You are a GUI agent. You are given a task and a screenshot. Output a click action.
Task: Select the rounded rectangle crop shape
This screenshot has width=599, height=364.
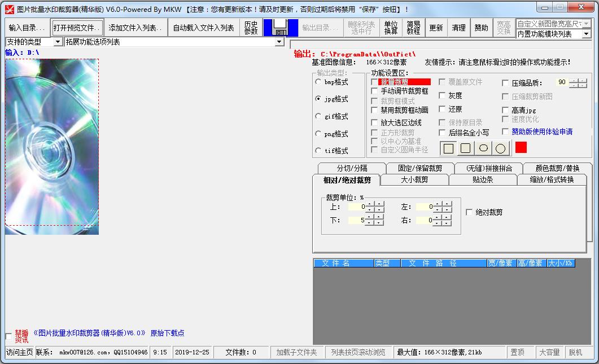(465, 148)
